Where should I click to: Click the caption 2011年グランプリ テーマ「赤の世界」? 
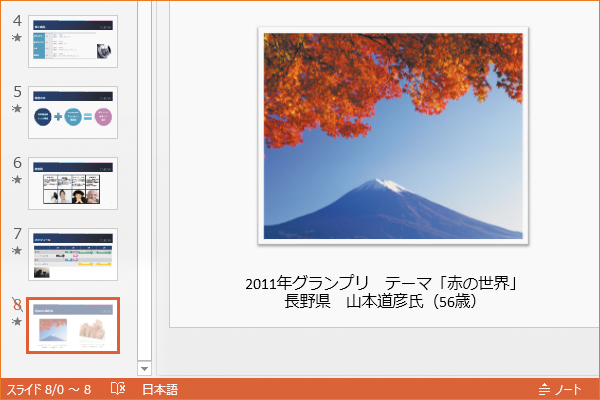tap(381, 284)
